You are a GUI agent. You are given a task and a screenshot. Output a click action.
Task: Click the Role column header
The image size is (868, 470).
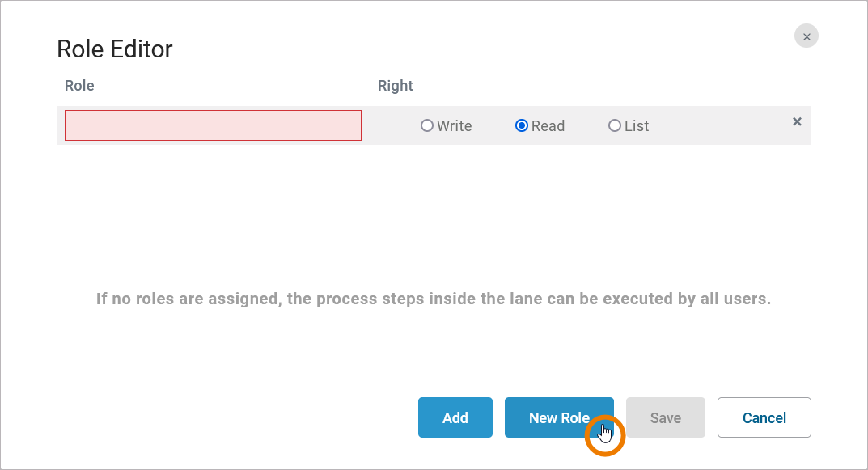tap(79, 86)
